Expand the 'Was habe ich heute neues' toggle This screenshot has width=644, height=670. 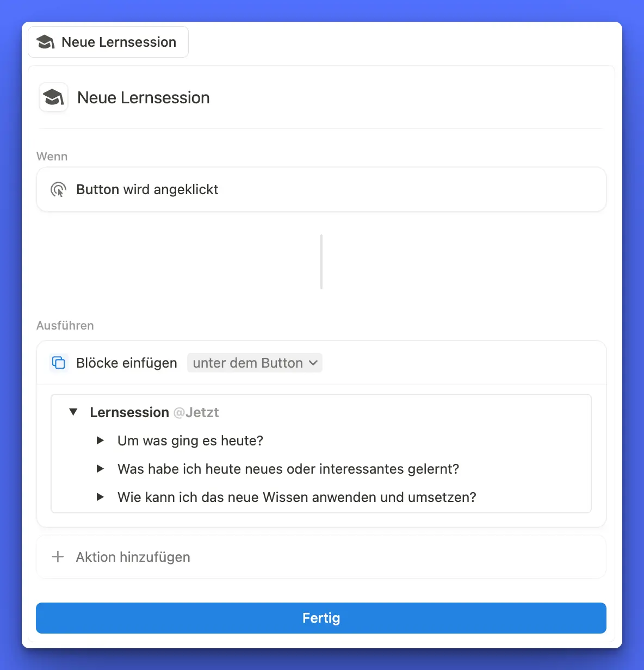pos(100,469)
